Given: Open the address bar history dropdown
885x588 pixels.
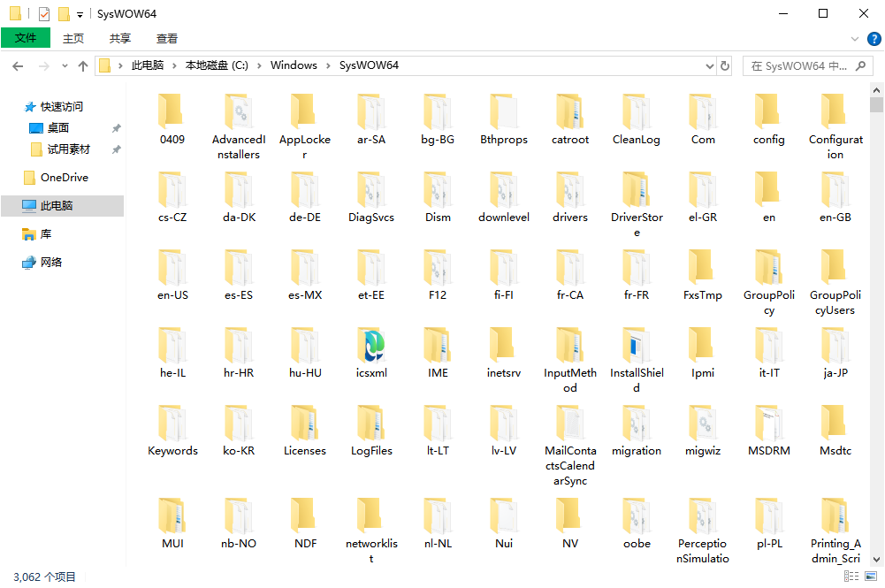Looking at the screenshot, I should [709, 66].
